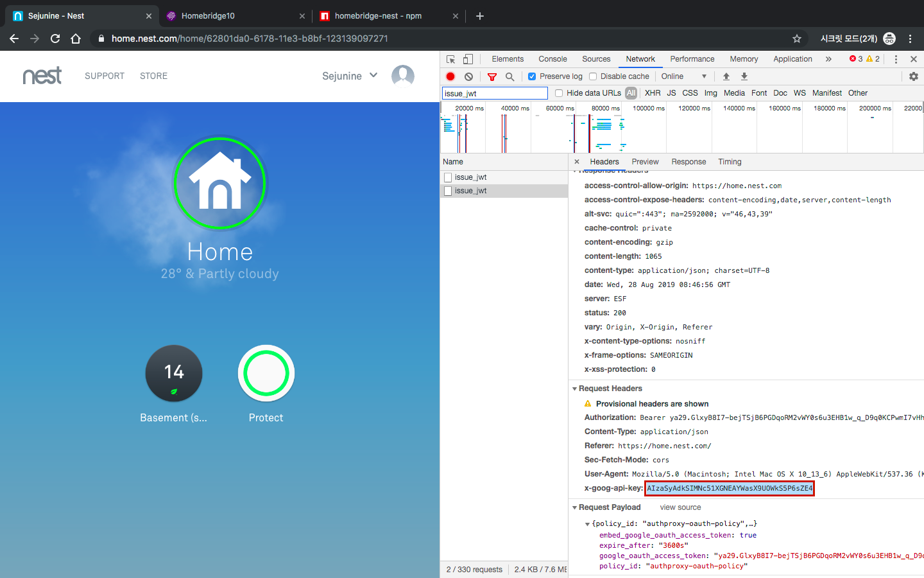The image size is (924, 578).
Task: Open the Application panel
Action: pos(792,59)
